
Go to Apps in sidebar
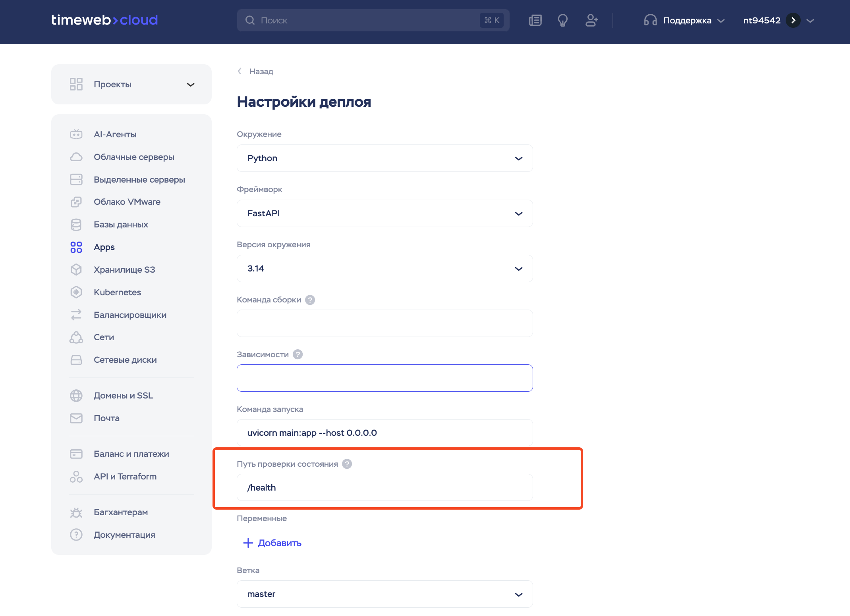point(104,247)
